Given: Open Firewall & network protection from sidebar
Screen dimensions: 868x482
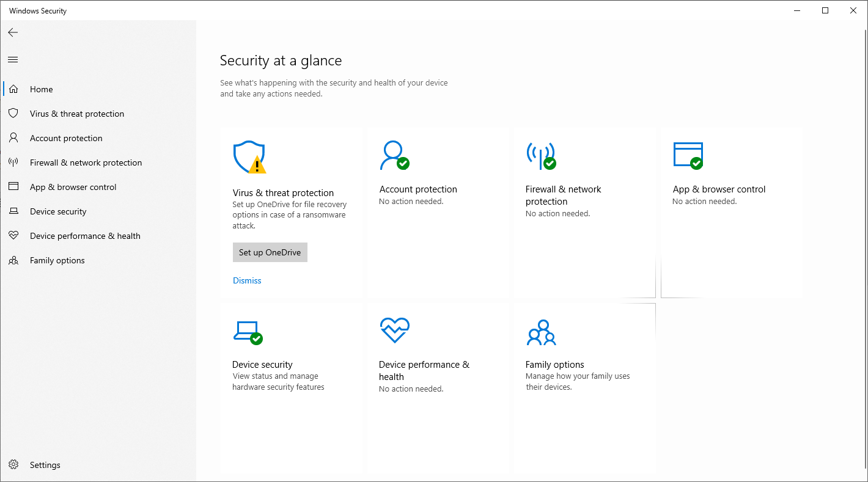Looking at the screenshot, I should pyautogui.click(x=86, y=162).
